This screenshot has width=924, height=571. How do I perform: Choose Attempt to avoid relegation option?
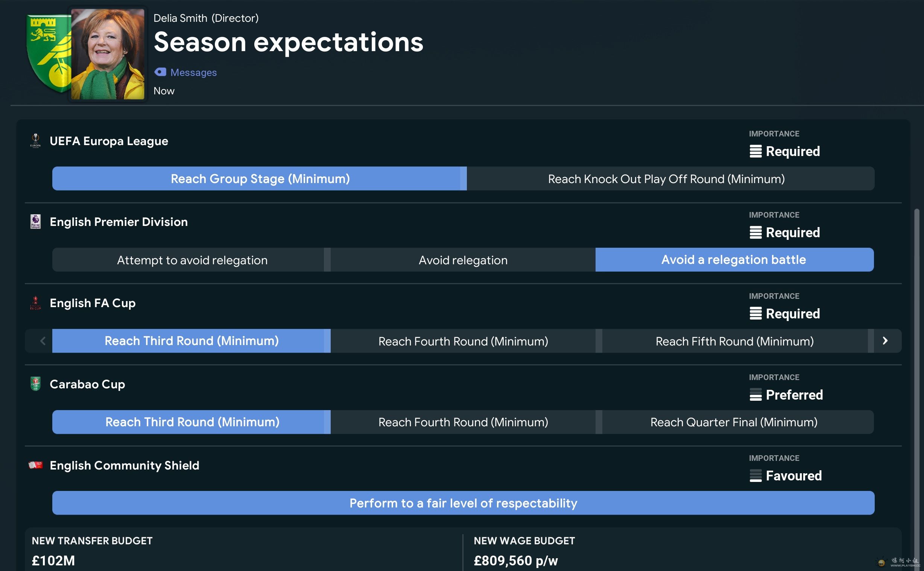point(192,260)
